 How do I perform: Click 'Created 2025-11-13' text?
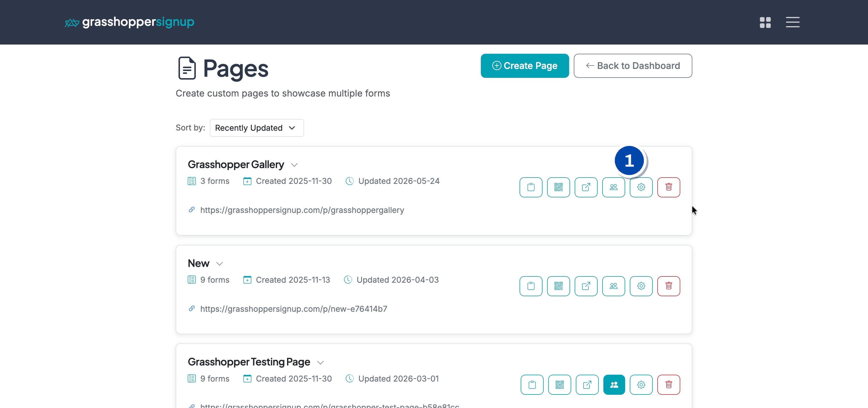point(293,280)
